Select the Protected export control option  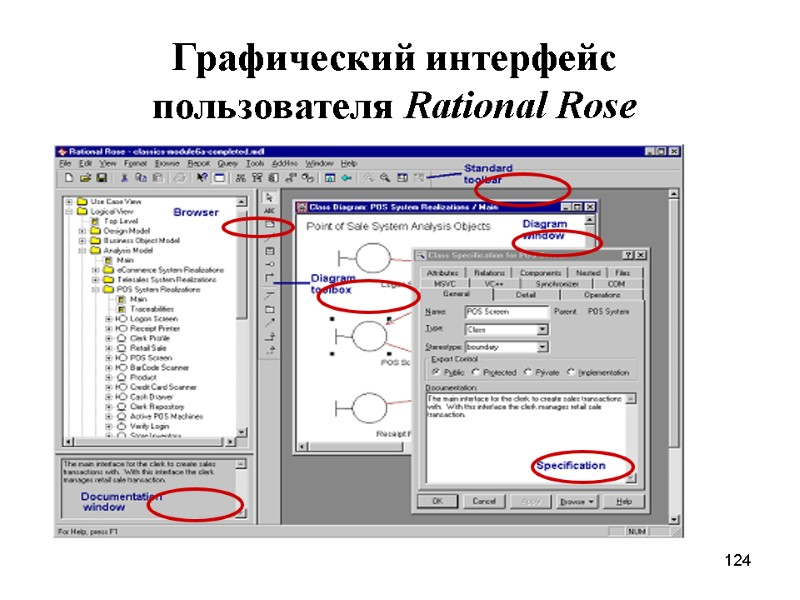473,372
